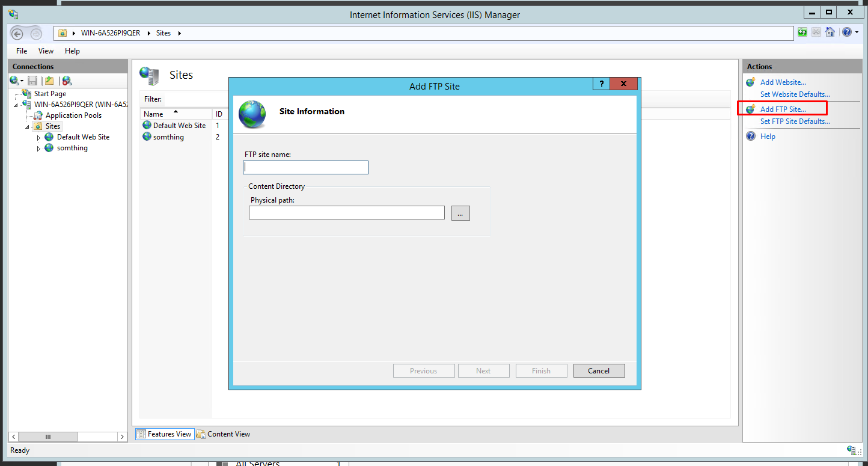Click the Default Web Site globe in the tree

click(49, 136)
